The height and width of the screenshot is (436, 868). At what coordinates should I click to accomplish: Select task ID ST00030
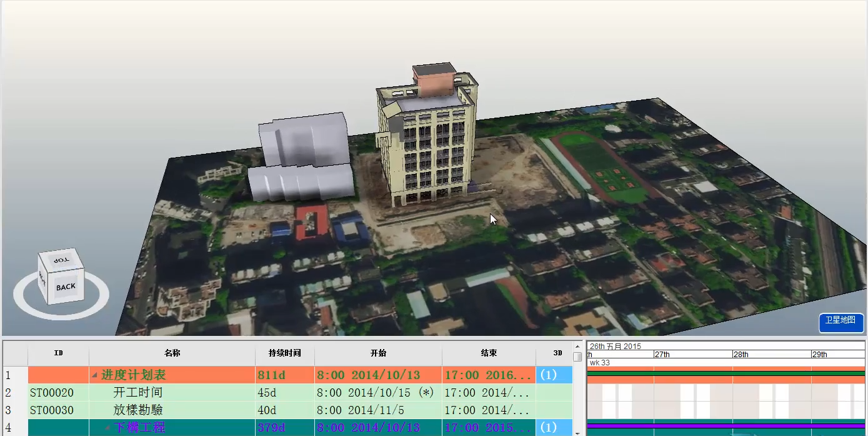52,410
